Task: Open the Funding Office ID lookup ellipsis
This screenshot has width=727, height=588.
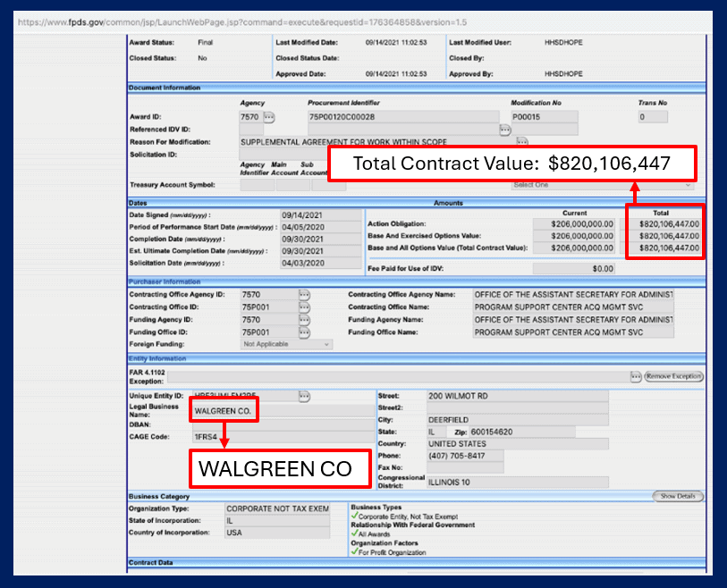Action: (304, 332)
